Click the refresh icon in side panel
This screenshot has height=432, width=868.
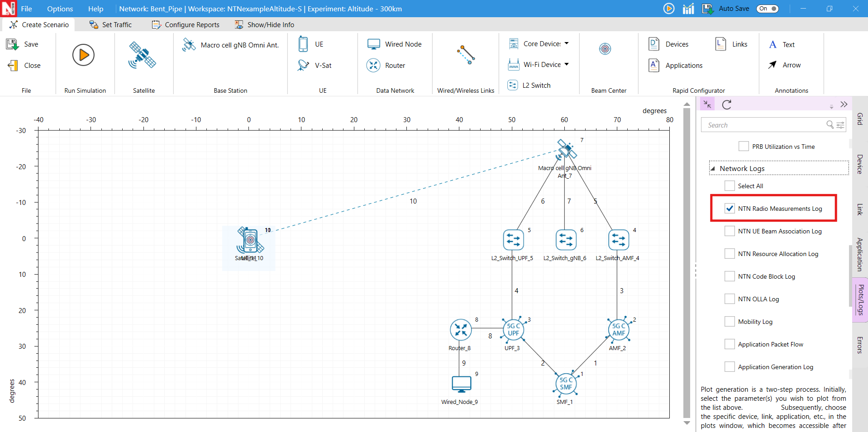click(x=727, y=105)
